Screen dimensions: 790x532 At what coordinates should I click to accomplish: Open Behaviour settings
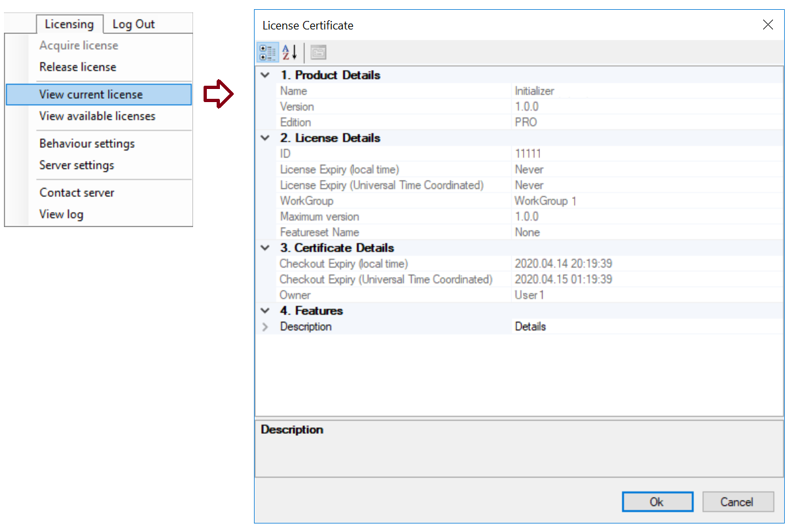tap(87, 143)
